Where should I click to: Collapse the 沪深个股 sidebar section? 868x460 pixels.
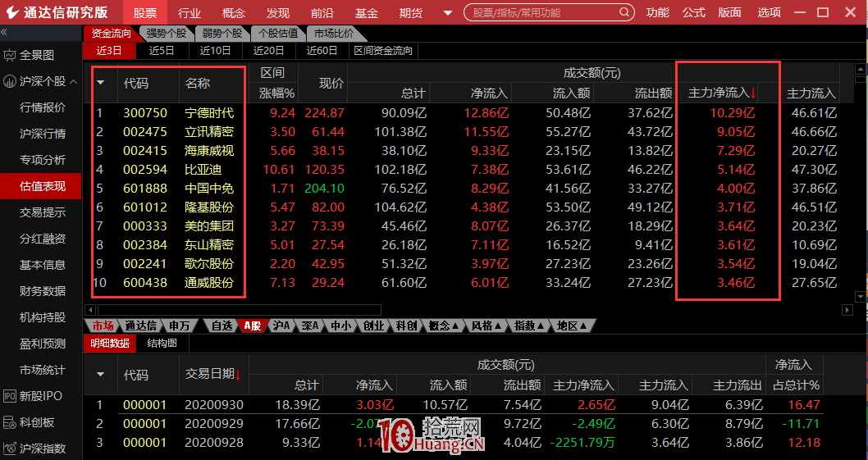click(x=73, y=82)
